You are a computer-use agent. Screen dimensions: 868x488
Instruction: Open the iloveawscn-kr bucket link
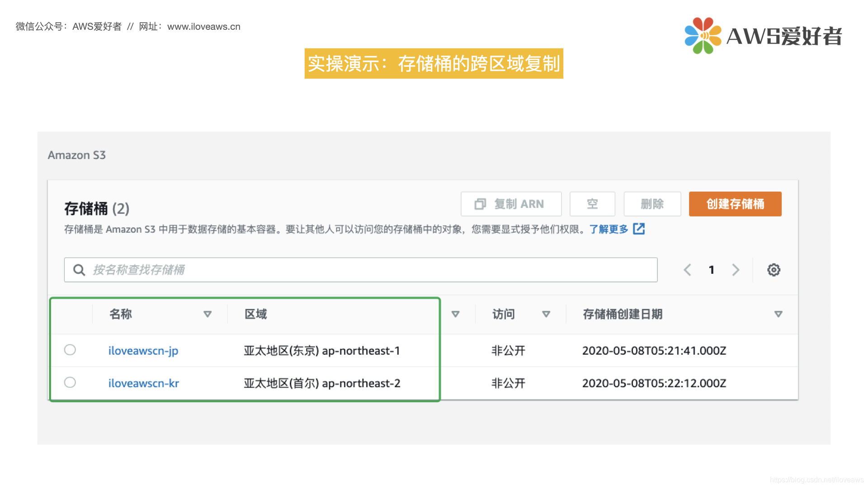pyautogui.click(x=144, y=383)
